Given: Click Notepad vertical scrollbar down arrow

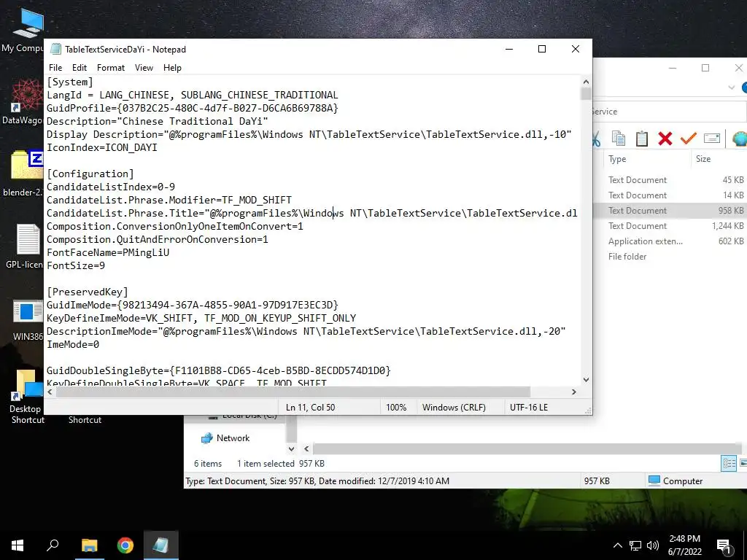Looking at the screenshot, I should [586, 379].
